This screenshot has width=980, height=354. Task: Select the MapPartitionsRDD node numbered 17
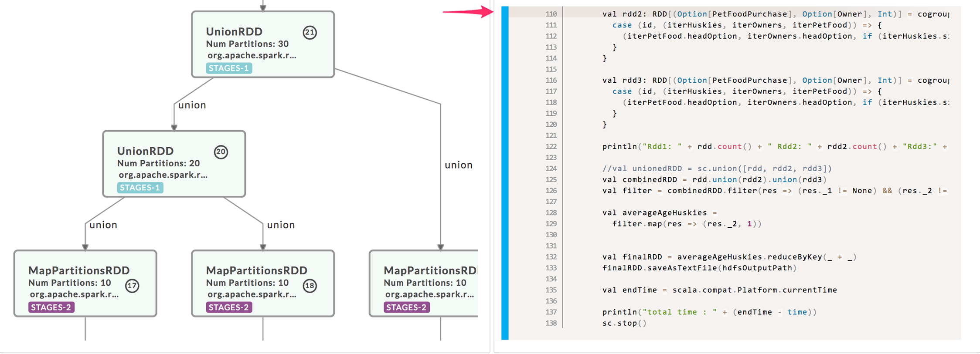coord(85,283)
